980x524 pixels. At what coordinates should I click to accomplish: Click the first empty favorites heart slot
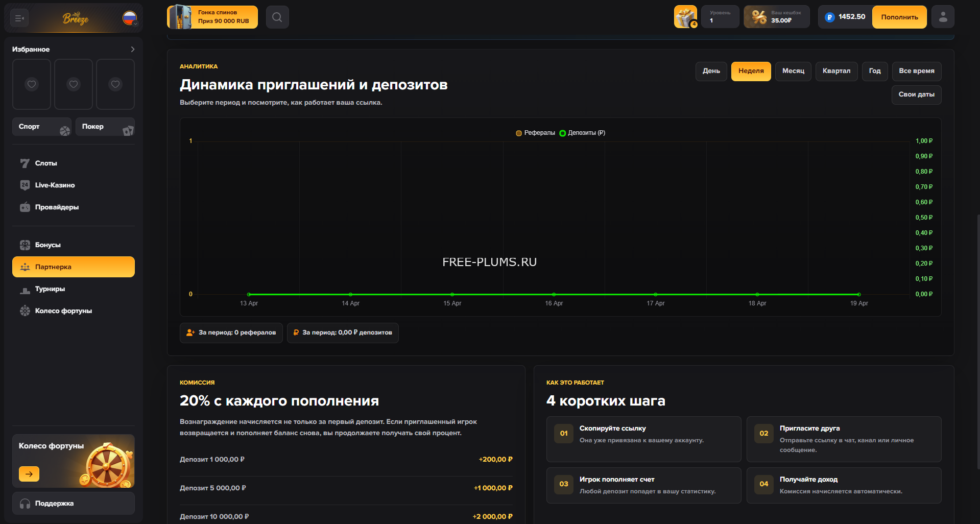32,84
